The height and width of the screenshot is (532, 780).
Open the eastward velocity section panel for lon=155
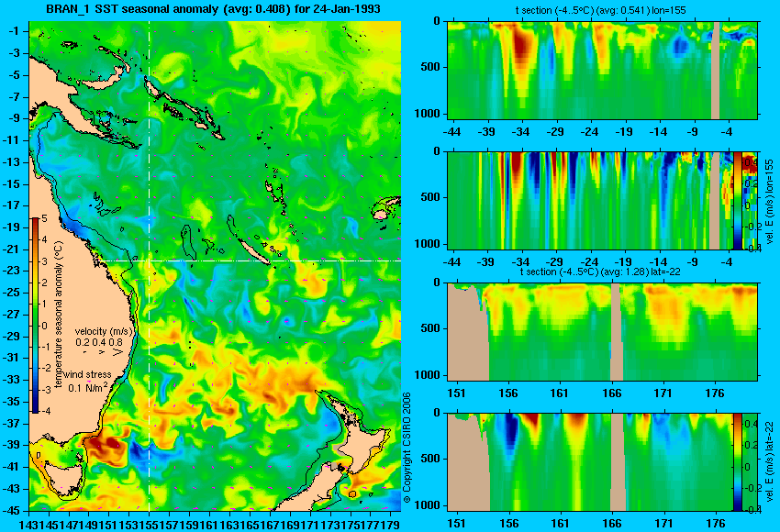point(603,200)
